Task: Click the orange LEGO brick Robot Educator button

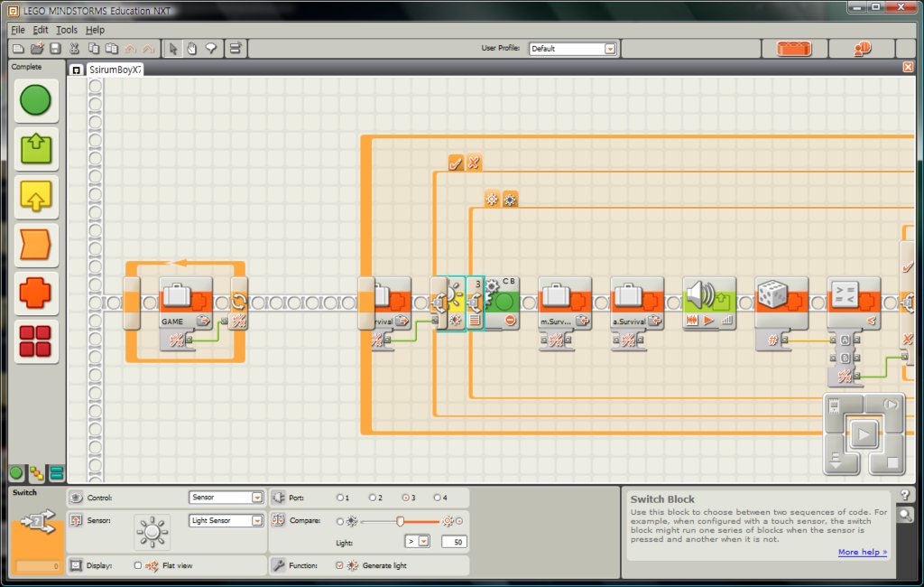Action: point(794,49)
